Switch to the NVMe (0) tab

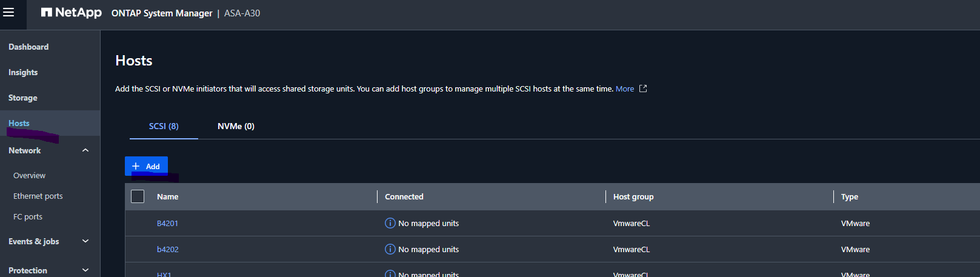236,126
